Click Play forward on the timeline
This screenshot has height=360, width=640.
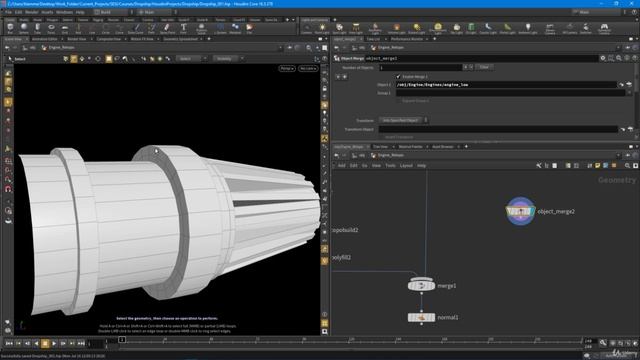pos(54,344)
